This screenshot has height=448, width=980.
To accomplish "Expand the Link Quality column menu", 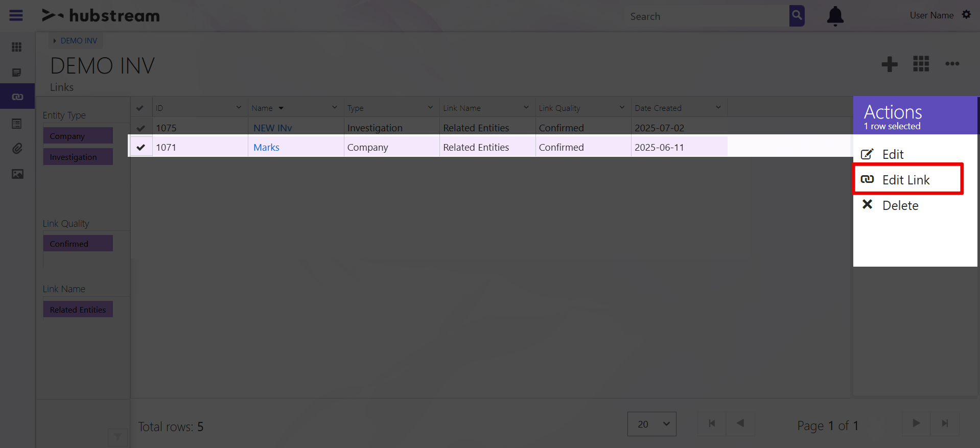I will [622, 107].
